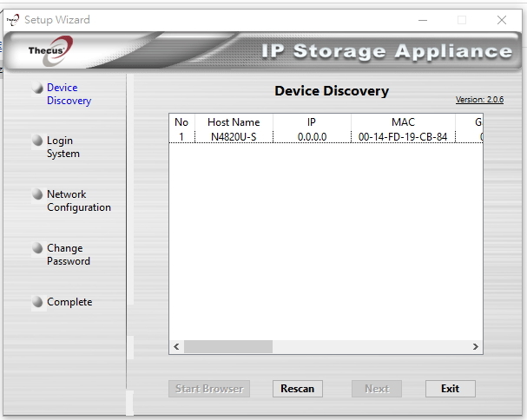Click the disabled Start Browser button
Screen dimensions: 527x420
click(209, 389)
